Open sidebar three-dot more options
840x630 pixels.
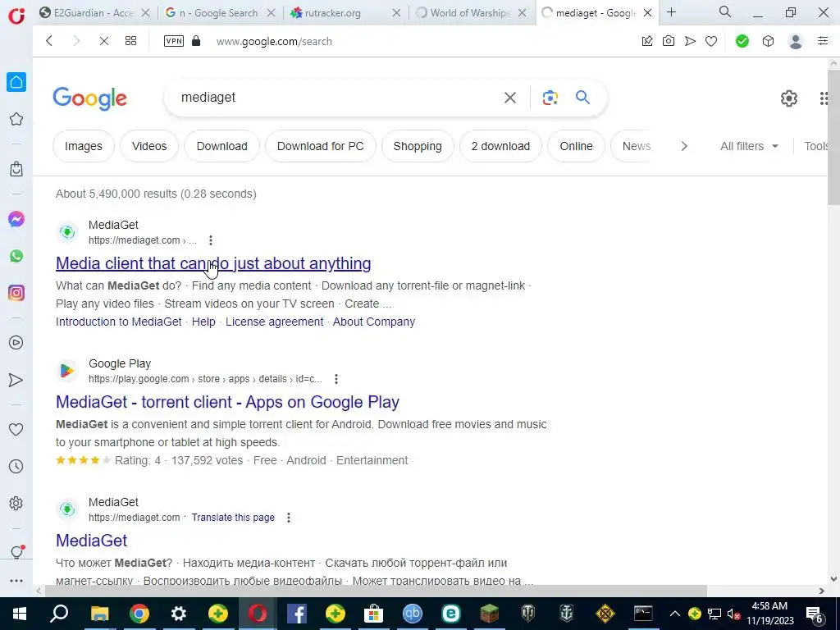click(16, 581)
